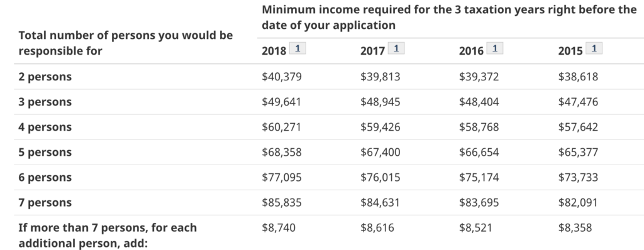Click the 2015 column header

pos(570,51)
